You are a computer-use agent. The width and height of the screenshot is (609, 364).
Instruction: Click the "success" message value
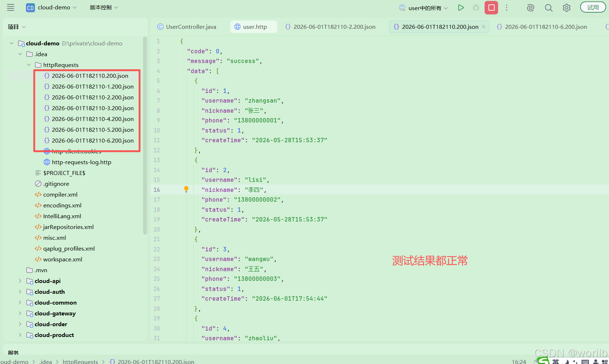243,61
